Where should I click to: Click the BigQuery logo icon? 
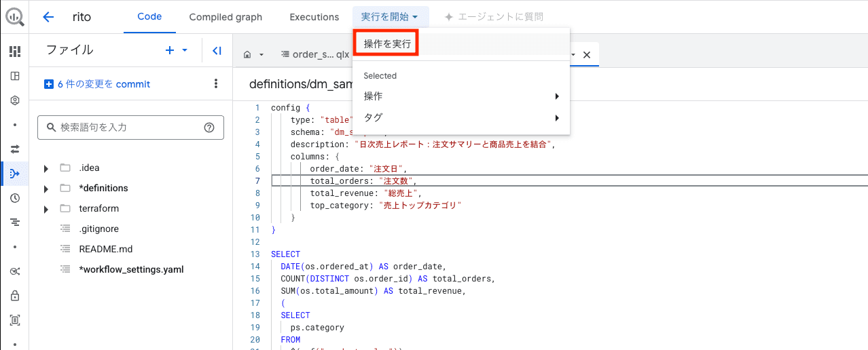14,17
